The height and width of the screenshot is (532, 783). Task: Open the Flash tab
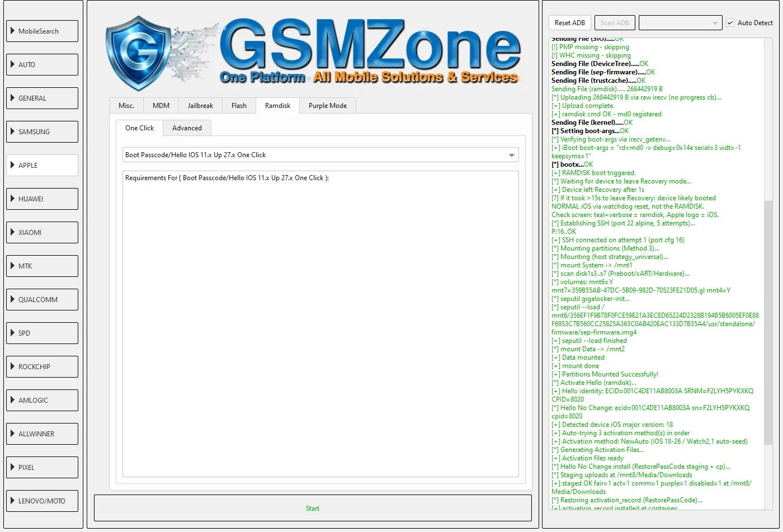coord(239,106)
